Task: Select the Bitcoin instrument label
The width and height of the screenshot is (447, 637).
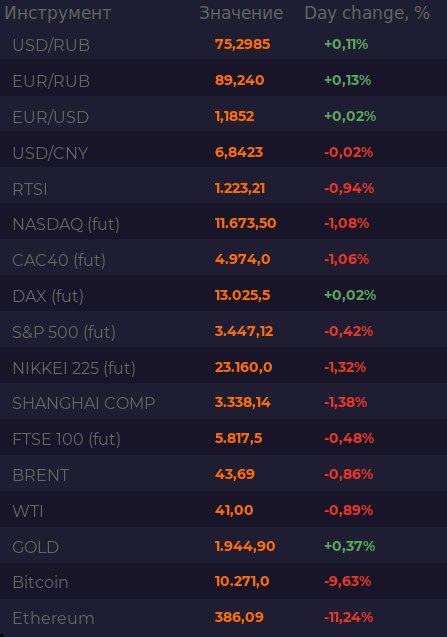Action: (40, 583)
